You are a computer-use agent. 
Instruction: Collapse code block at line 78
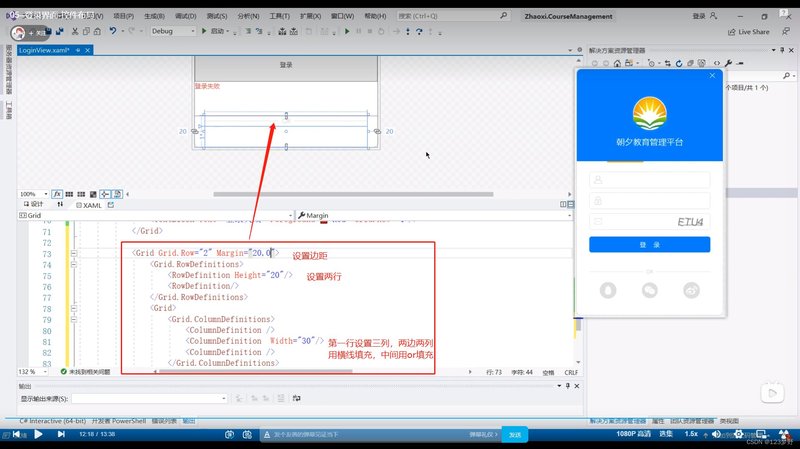(x=74, y=309)
